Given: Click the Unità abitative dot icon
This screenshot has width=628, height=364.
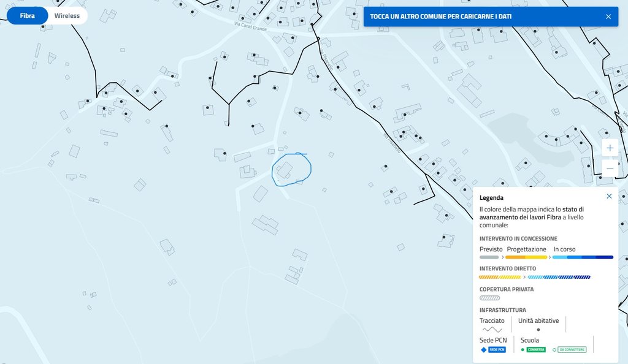Looking at the screenshot, I should tap(538, 330).
